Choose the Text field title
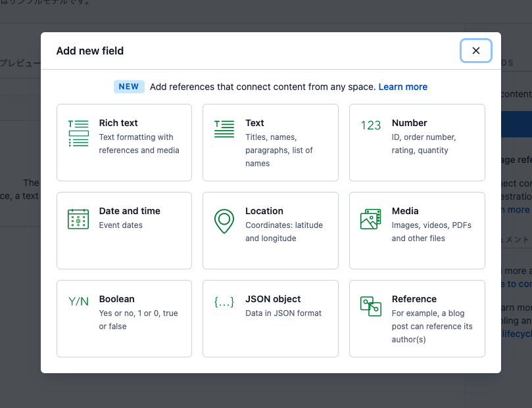 (x=254, y=123)
